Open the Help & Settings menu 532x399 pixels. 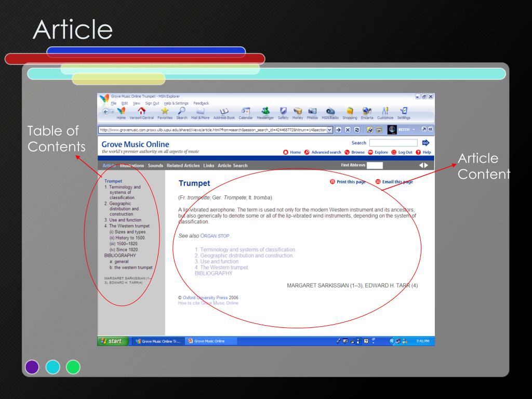(x=176, y=103)
